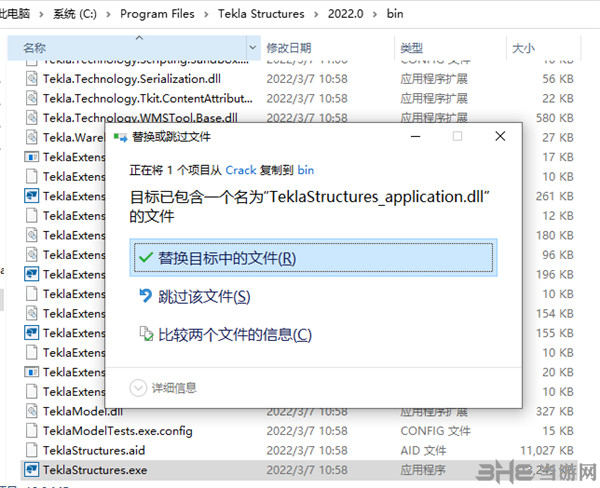
Task: Open the bin destination folder link
Action: 306,170
